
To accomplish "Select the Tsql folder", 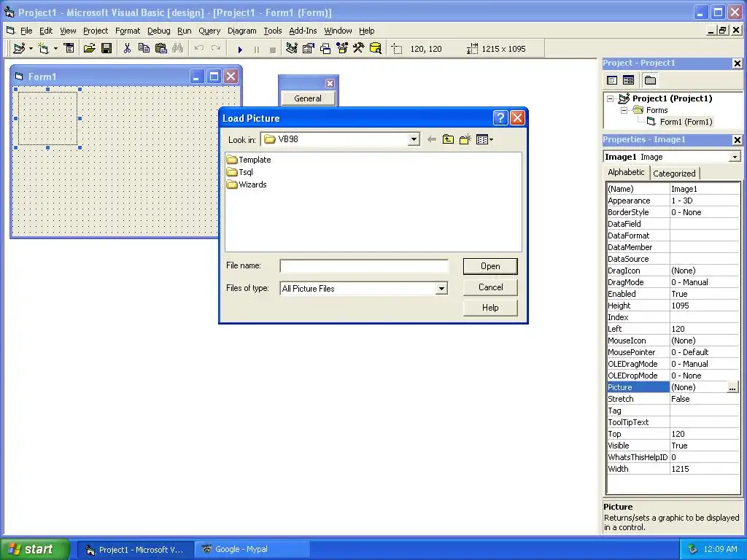I will 240,172.
